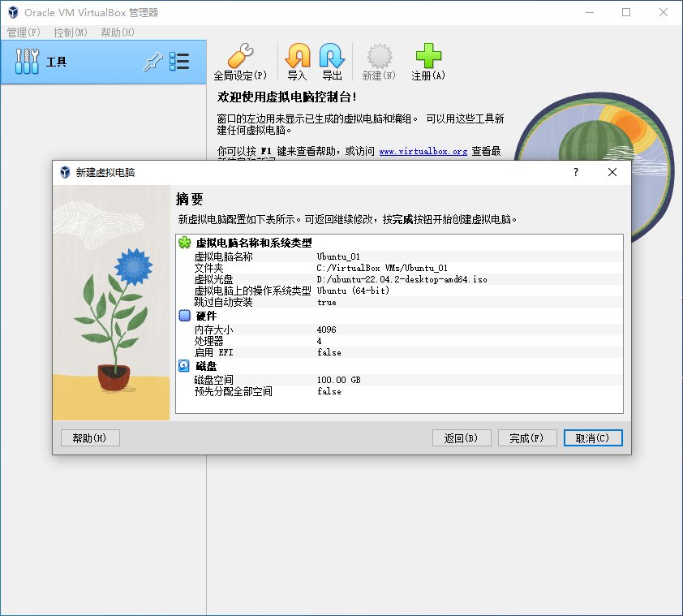The image size is (683, 616).
Task: Minimize the VirtualBox manager window
Action: pos(590,12)
